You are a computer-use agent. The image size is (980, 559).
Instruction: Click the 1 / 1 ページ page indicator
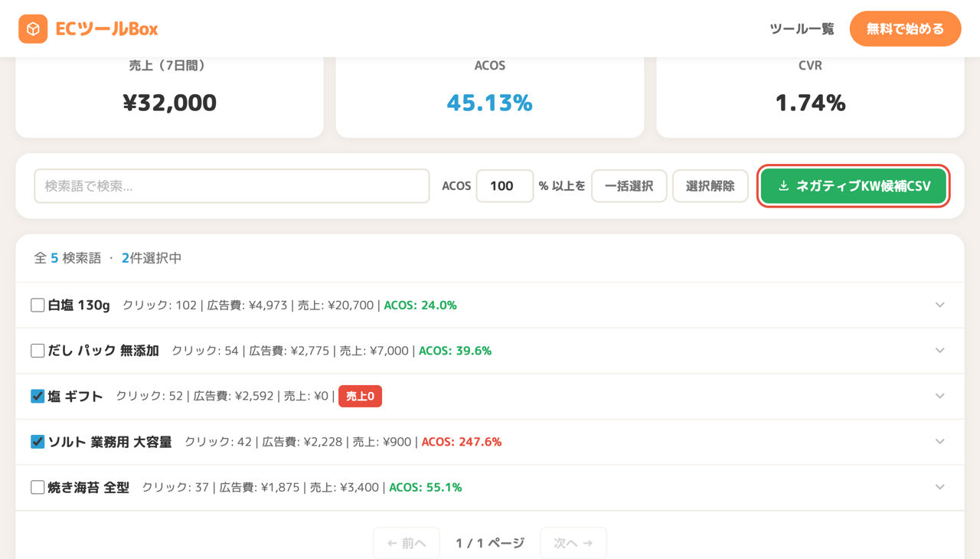click(x=490, y=543)
